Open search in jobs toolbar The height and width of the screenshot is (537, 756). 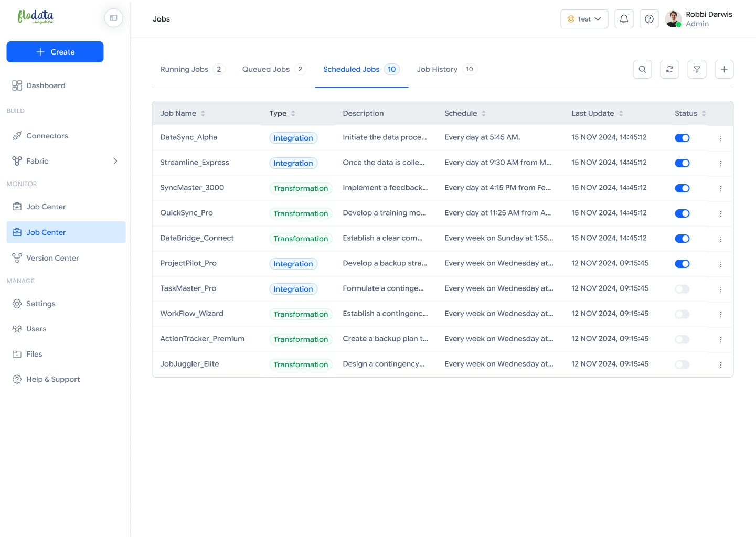click(x=642, y=69)
